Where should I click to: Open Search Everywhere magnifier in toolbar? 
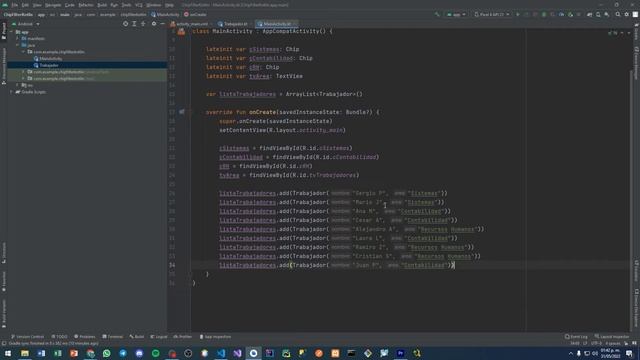click(x=618, y=14)
